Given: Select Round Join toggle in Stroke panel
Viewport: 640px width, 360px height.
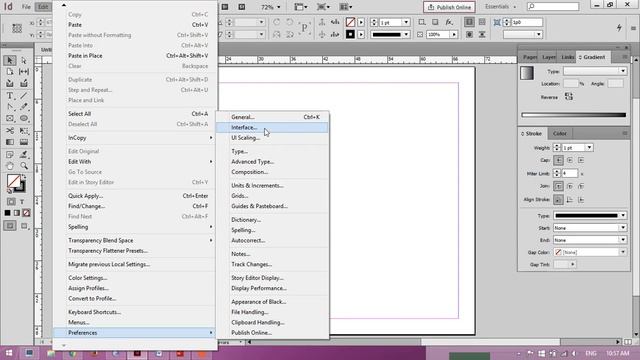Looking at the screenshot, I should (x=570, y=187).
